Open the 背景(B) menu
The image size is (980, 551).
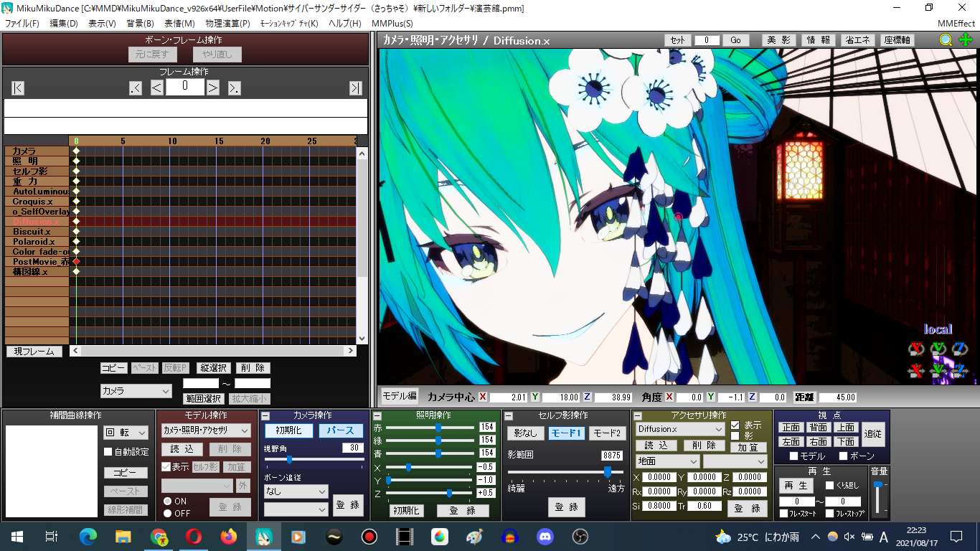point(140,24)
